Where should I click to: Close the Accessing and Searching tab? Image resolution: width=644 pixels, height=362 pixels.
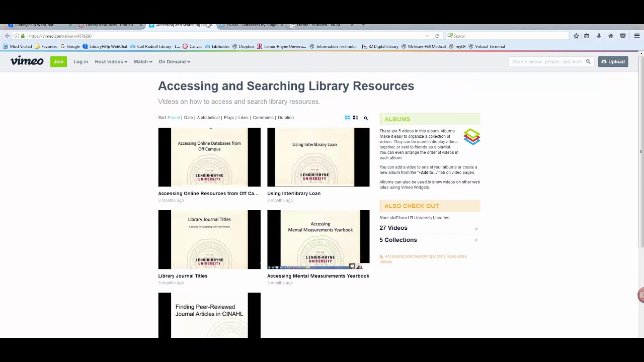pyautogui.click(x=211, y=25)
